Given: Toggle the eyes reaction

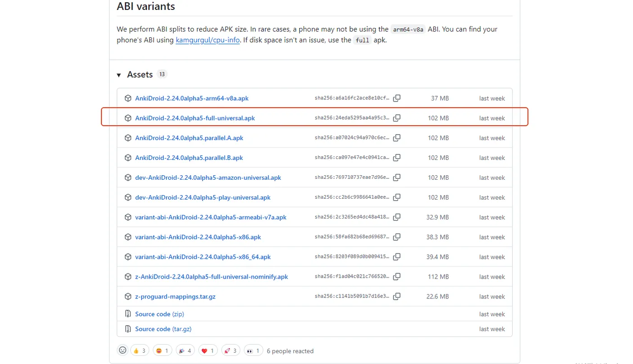Looking at the screenshot, I should pyautogui.click(x=253, y=351).
